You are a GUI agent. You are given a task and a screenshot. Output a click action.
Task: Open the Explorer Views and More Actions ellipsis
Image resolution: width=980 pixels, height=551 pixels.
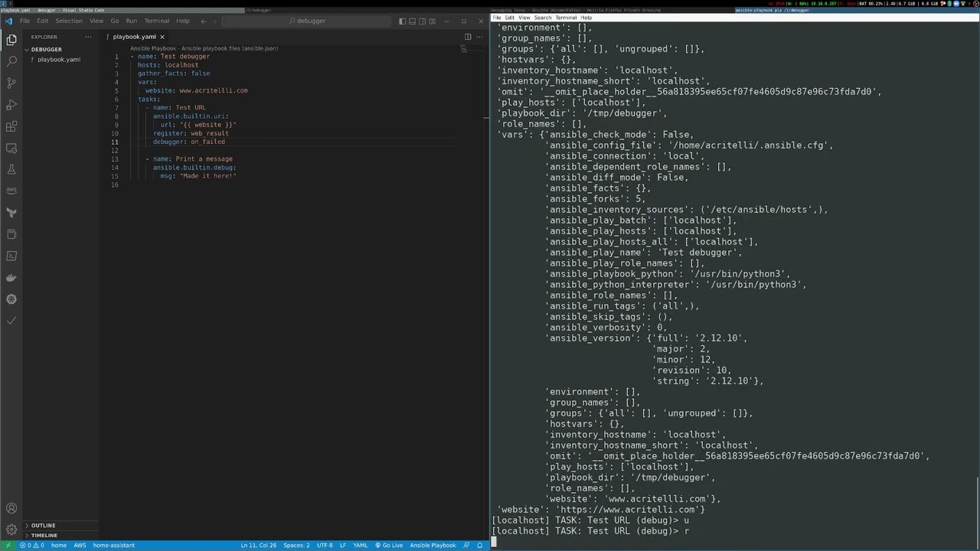point(88,37)
